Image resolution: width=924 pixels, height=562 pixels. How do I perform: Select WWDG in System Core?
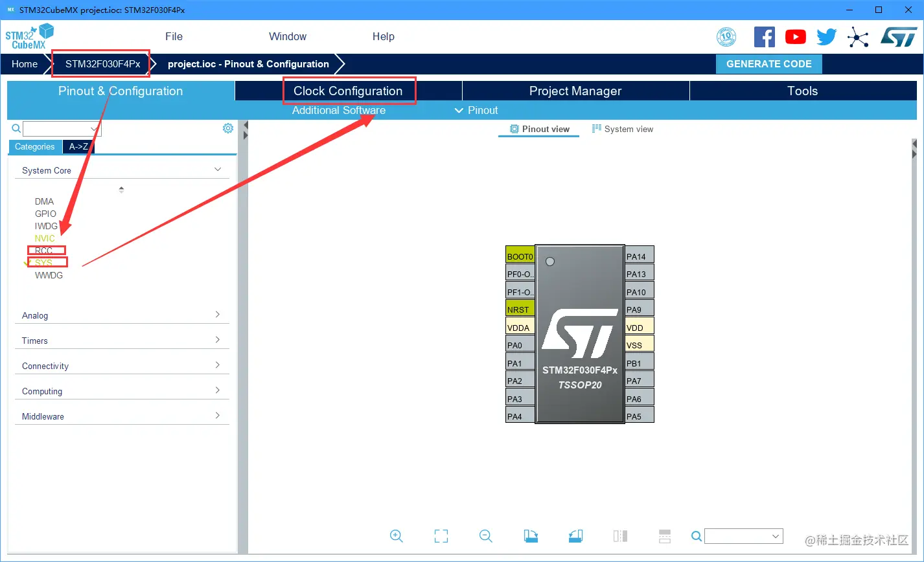click(x=49, y=275)
